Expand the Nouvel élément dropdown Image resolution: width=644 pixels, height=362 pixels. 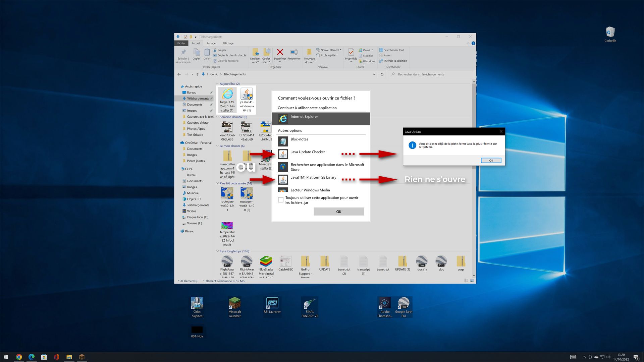point(330,50)
